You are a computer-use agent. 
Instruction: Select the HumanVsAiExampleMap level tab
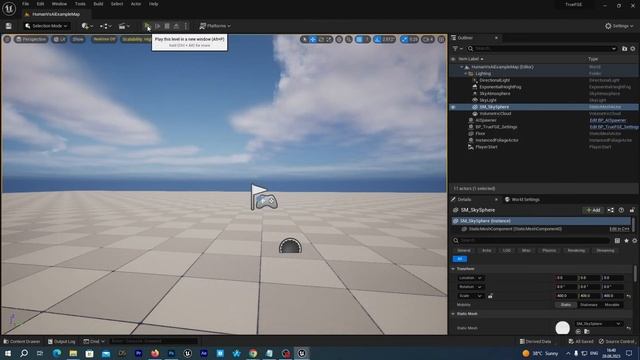click(55, 14)
